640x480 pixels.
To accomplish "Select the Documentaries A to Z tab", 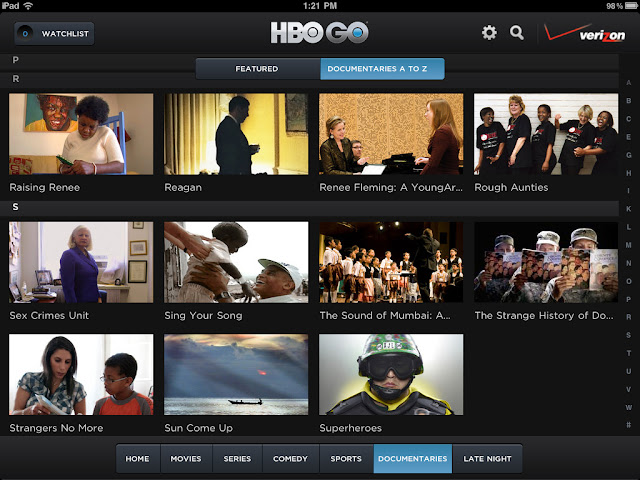I will tap(382, 69).
